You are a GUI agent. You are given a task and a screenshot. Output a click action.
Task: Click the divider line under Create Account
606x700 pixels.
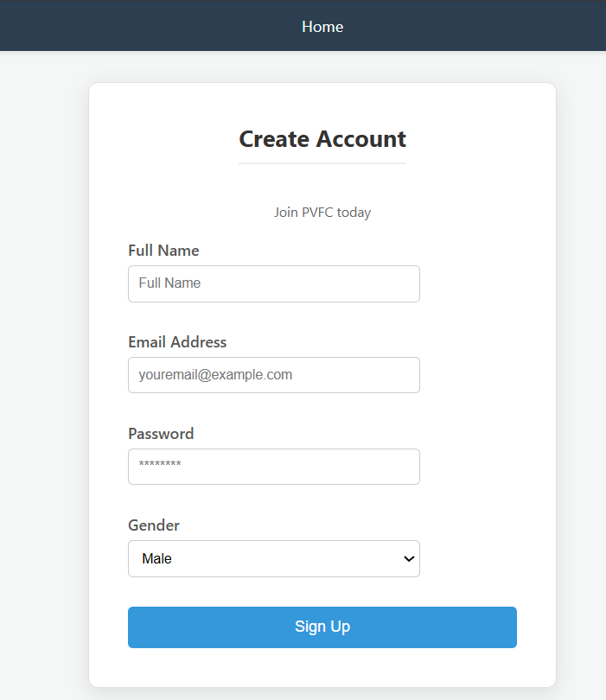[322, 162]
